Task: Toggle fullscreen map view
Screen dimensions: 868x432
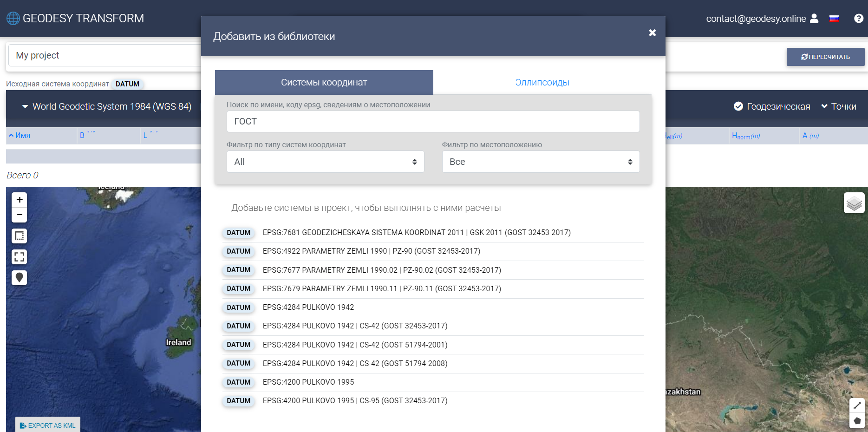Action: tap(20, 257)
